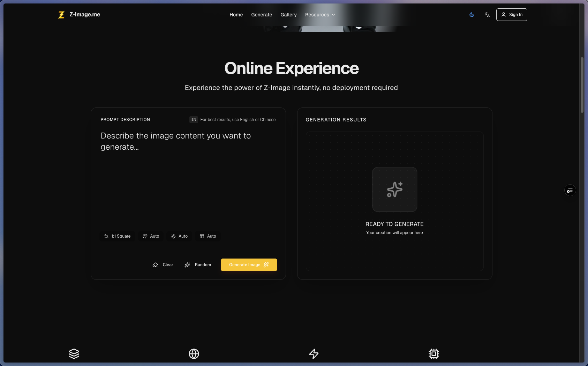This screenshot has width=588, height=366.
Task: Open the brightness/lighting Auto setting
Action: pos(179,236)
